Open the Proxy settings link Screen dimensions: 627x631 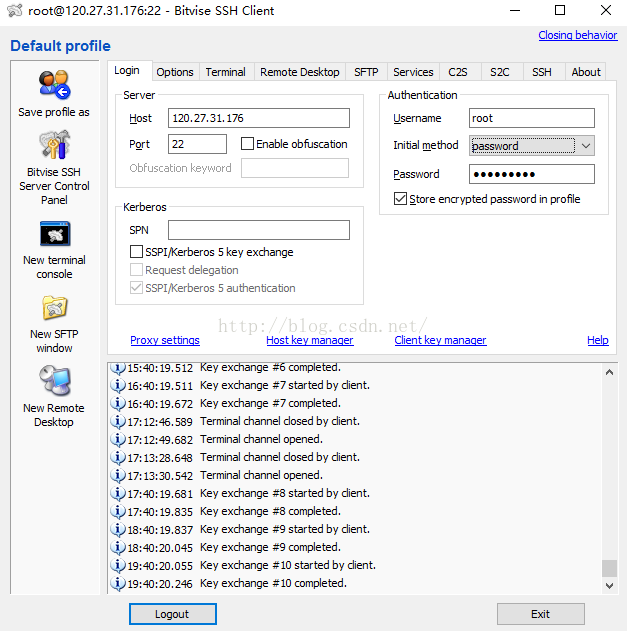(x=165, y=340)
